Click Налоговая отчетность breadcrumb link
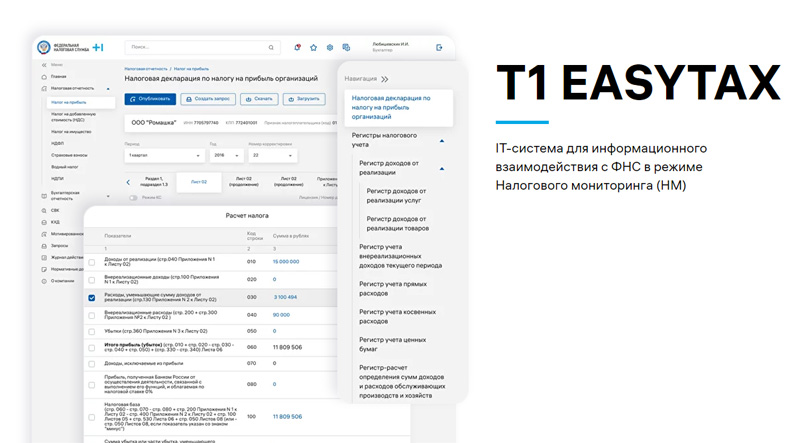Screen dimensions: 800x443 (146, 69)
